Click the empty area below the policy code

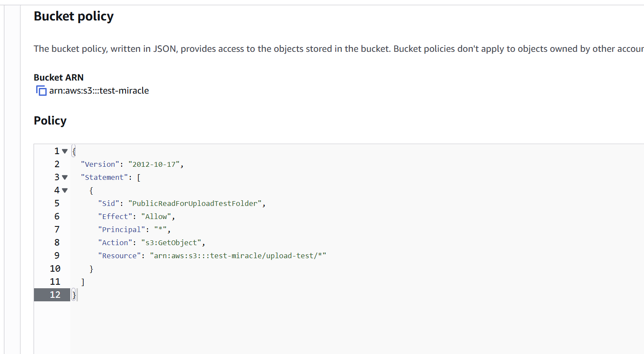[357, 327]
